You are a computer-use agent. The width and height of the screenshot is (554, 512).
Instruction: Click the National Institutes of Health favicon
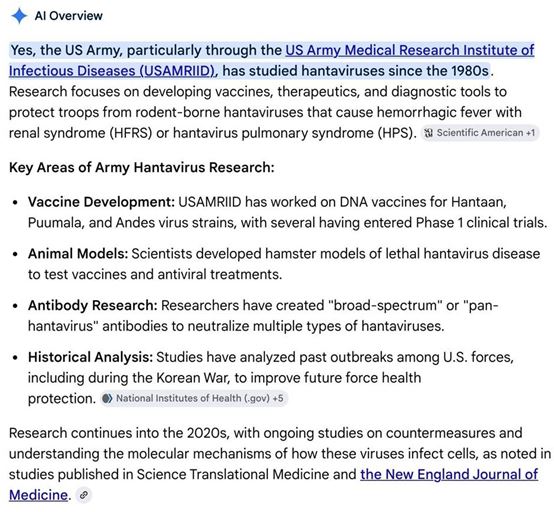[107, 399]
